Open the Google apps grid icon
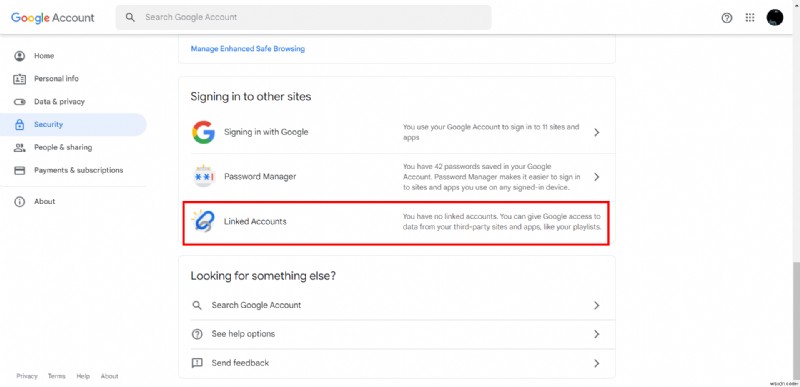Image resolution: width=800 pixels, height=387 pixels. coord(749,18)
